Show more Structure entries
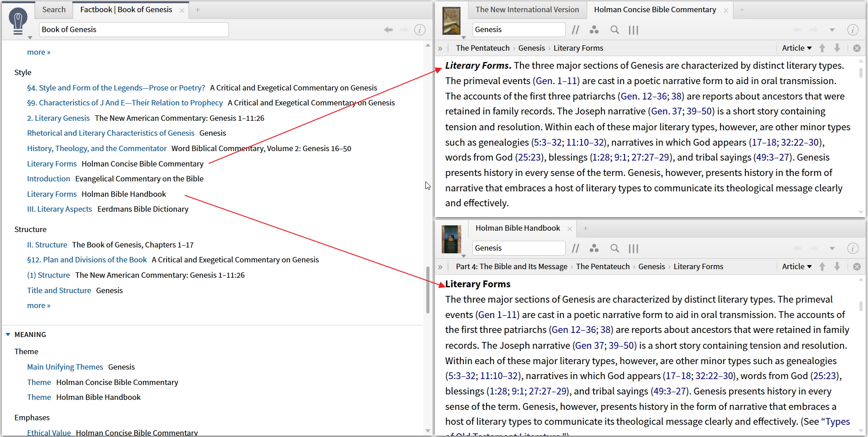This screenshot has height=437, width=868. point(38,305)
